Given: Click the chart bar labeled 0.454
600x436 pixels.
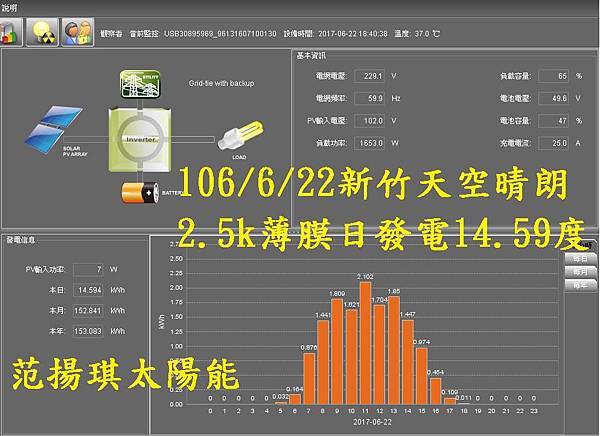Looking at the screenshot, I should [x=435, y=391].
